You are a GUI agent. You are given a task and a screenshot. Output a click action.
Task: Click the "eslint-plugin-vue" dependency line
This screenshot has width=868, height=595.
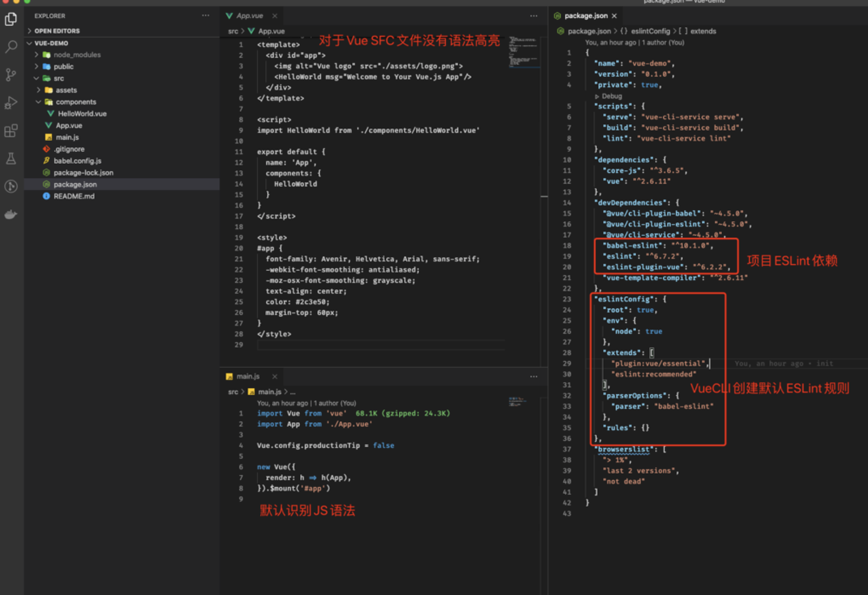666,267
